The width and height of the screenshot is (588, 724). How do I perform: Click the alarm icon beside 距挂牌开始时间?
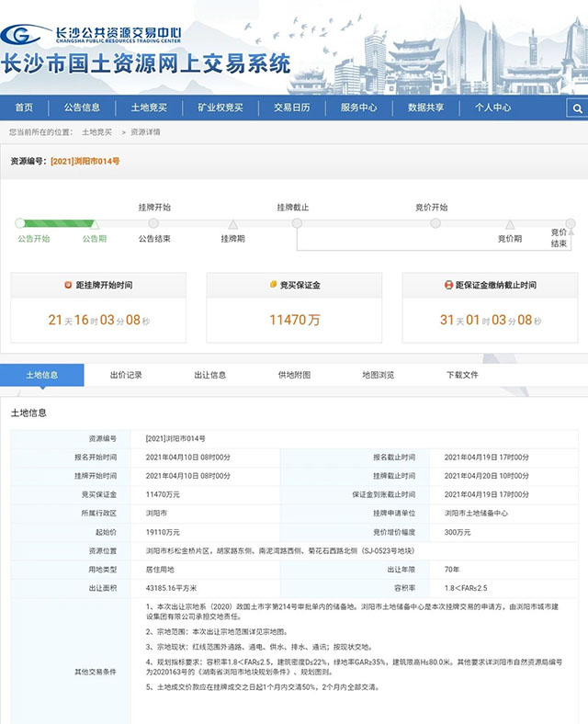point(67,286)
